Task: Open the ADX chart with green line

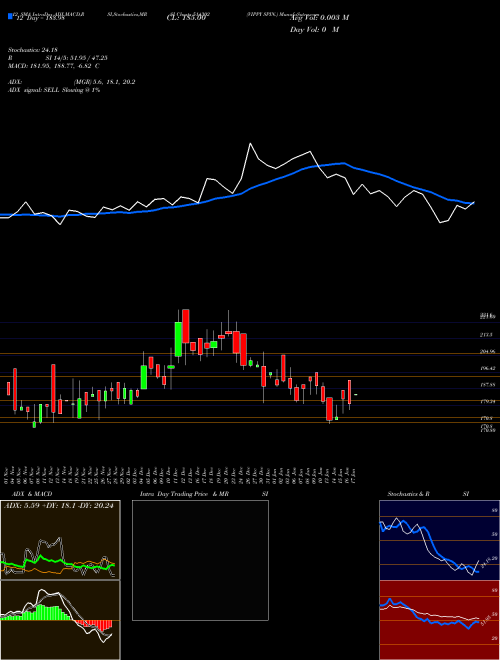Action: pyautogui.click(x=60, y=540)
